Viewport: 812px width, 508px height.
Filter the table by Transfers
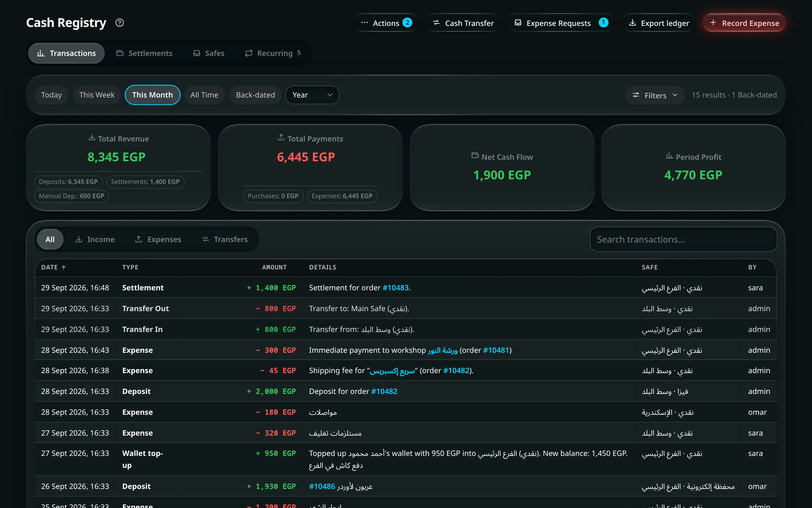tap(225, 239)
